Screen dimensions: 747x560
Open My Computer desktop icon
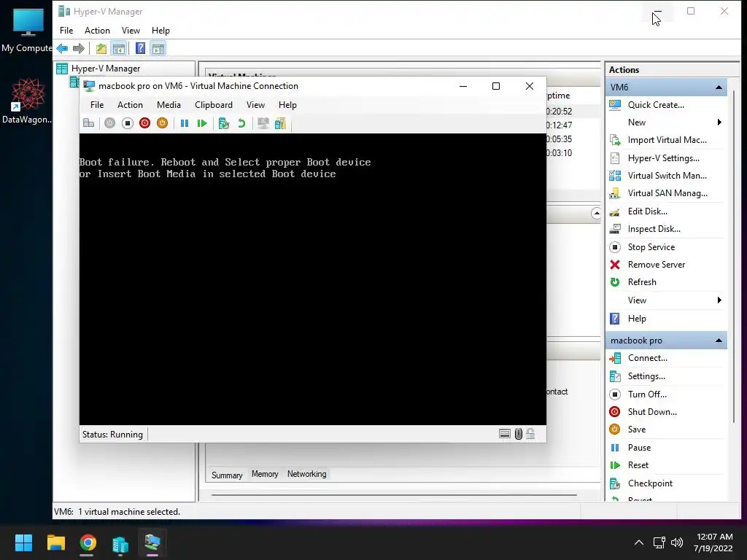[27, 29]
